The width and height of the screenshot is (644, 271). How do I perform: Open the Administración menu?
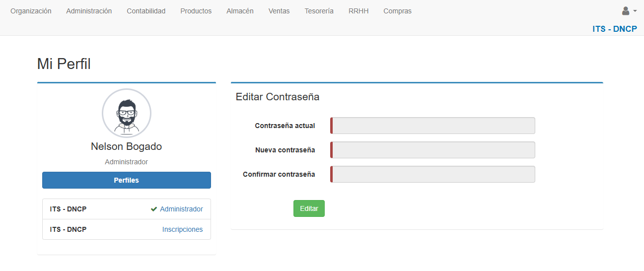(89, 11)
